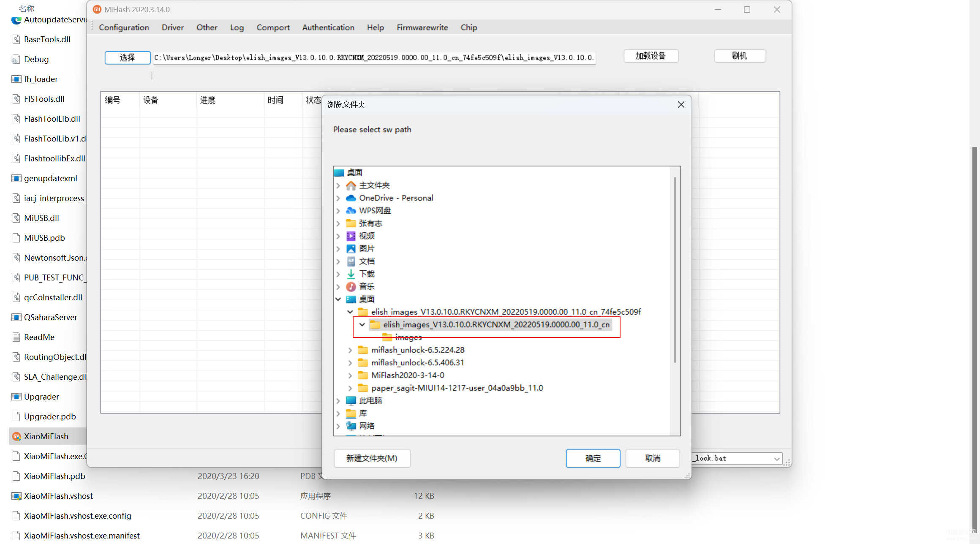Click the OneDrive cloud icon
This screenshot has height=544, width=980.
[351, 198]
